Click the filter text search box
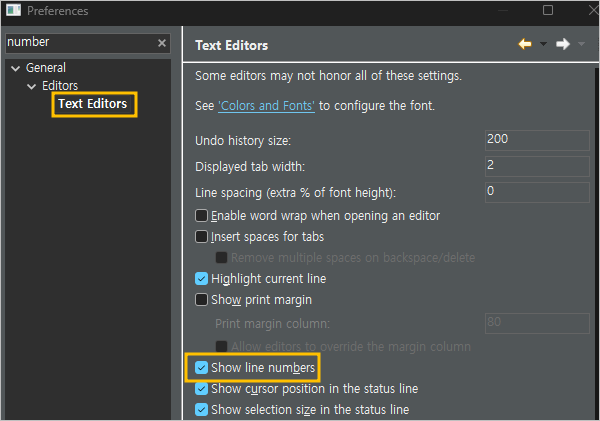Image resolution: width=600 pixels, height=421 pixels. coord(78,43)
